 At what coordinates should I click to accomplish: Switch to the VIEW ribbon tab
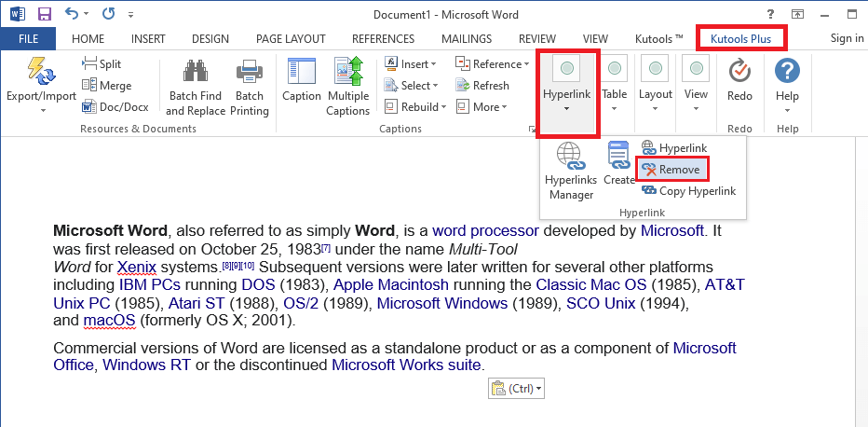(595, 38)
